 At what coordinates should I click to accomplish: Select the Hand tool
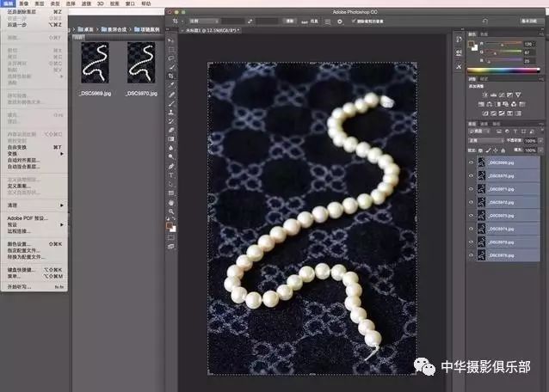(x=172, y=202)
